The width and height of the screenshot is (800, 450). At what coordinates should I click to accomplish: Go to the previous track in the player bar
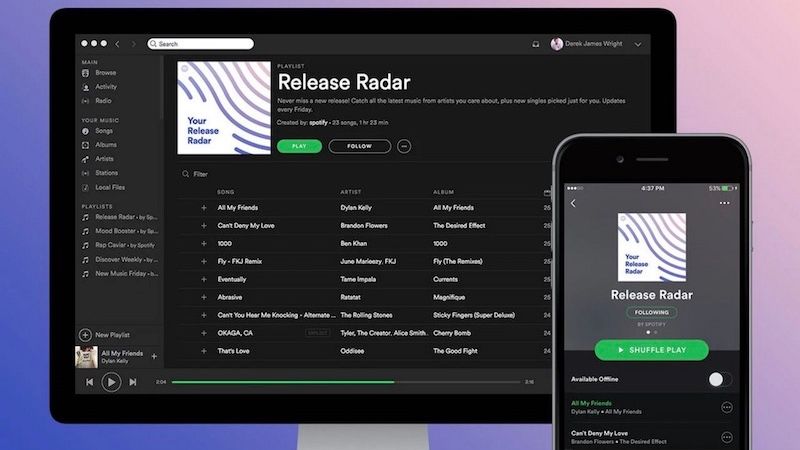point(90,382)
